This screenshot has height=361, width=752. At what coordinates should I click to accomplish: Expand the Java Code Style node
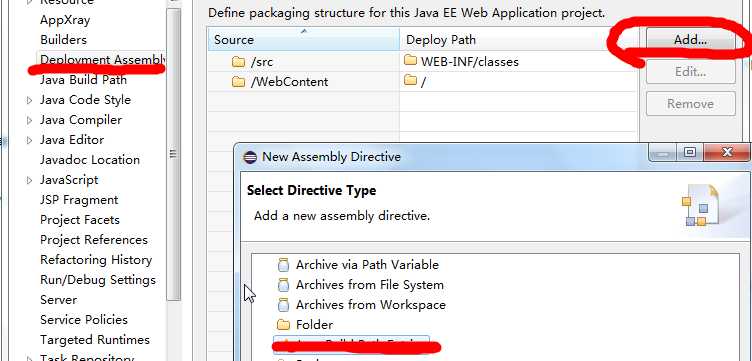(x=29, y=100)
